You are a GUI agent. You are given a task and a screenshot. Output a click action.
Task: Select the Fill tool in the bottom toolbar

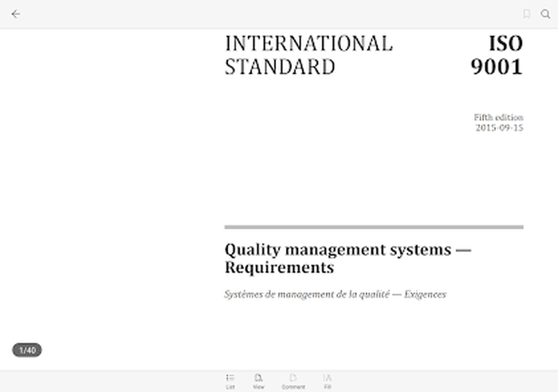click(328, 382)
